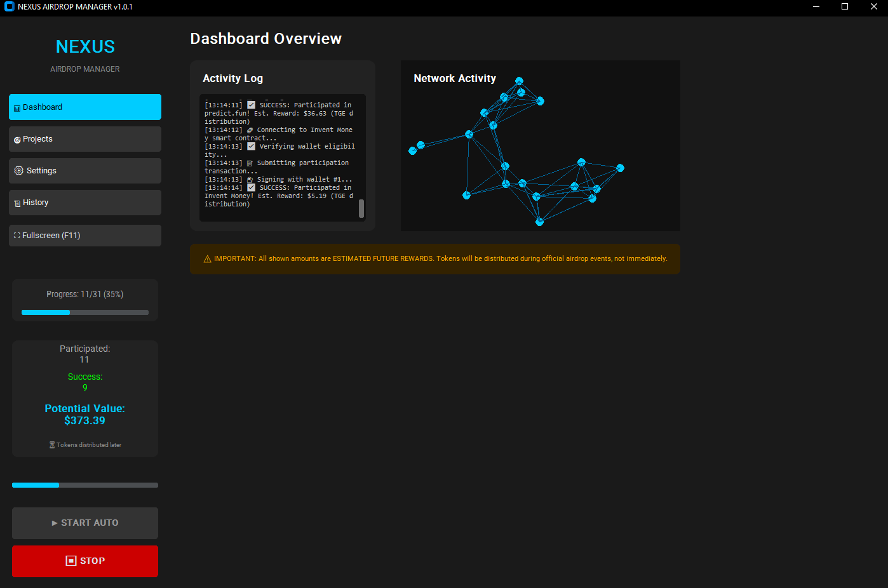The width and height of the screenshot is (888, 588).
Task: Click the hourglass icon beside Tokens distributed later
Action: [x=52, y=445]
